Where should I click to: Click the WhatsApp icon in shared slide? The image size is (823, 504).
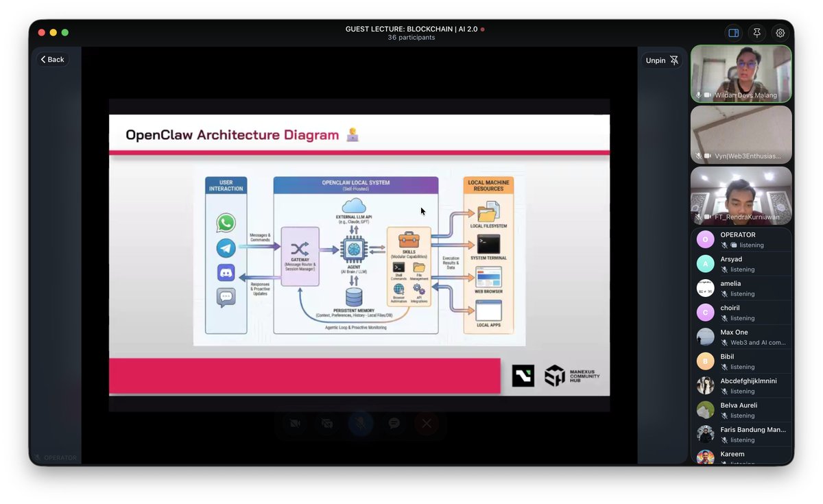pyautogui.click(x=226, y=223)
